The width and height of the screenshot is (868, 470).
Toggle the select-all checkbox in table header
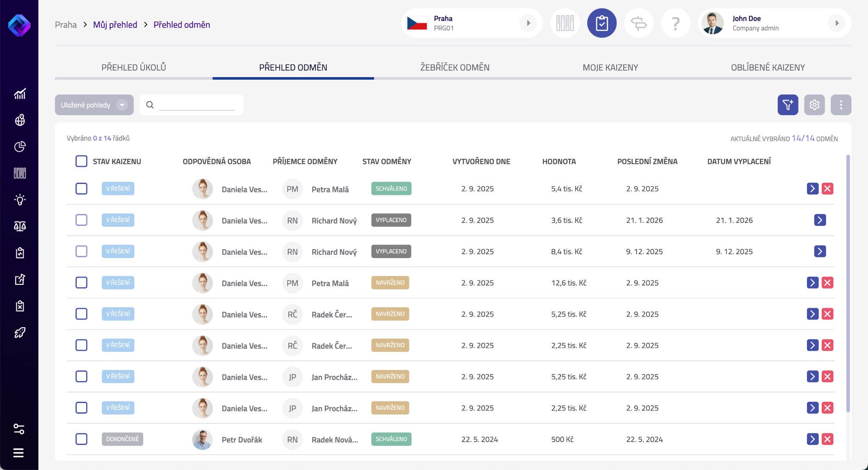point(81,161)
